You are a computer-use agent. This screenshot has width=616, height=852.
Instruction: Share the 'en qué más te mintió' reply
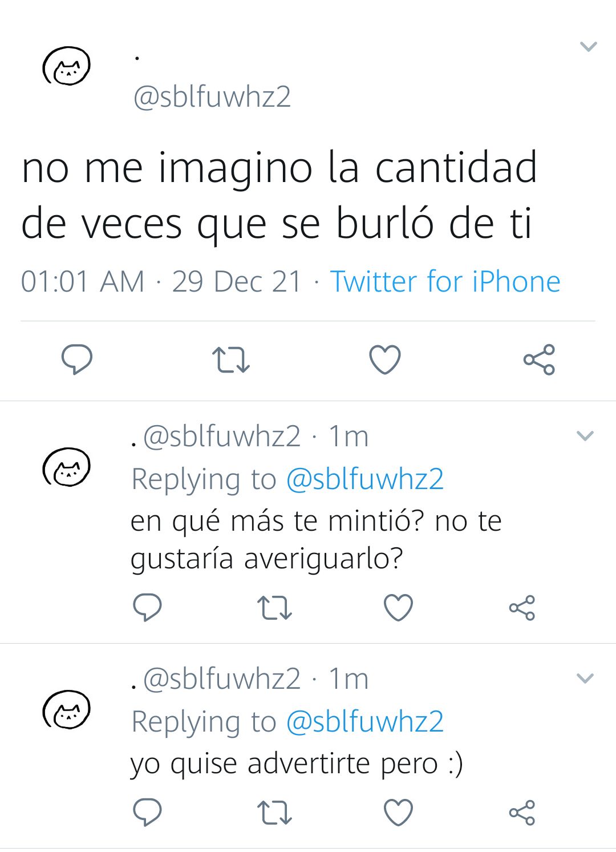[522, 608]
